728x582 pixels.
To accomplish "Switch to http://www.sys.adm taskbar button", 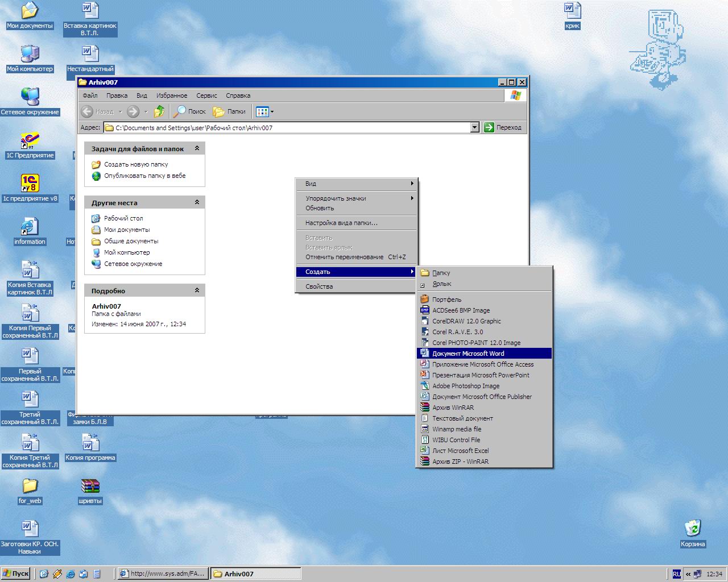I will tap(162, 573).
